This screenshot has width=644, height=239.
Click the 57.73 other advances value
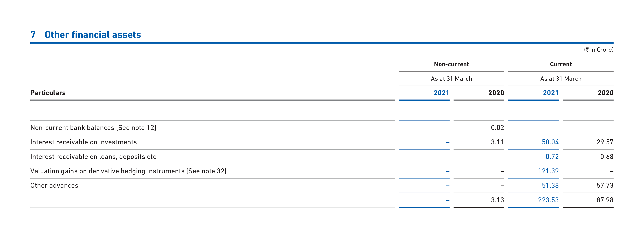click(x=605, y=186)
